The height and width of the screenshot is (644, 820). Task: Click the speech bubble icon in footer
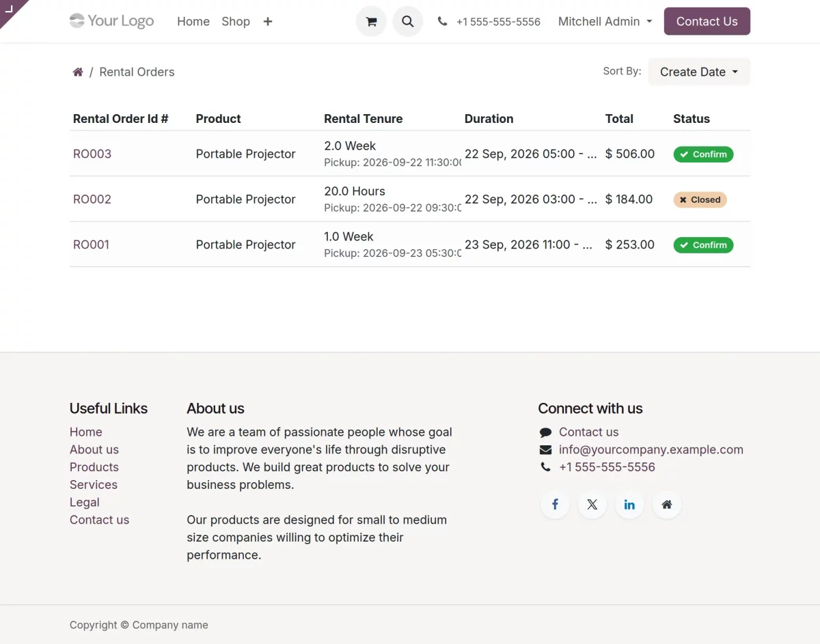click(x=545, y=432)
